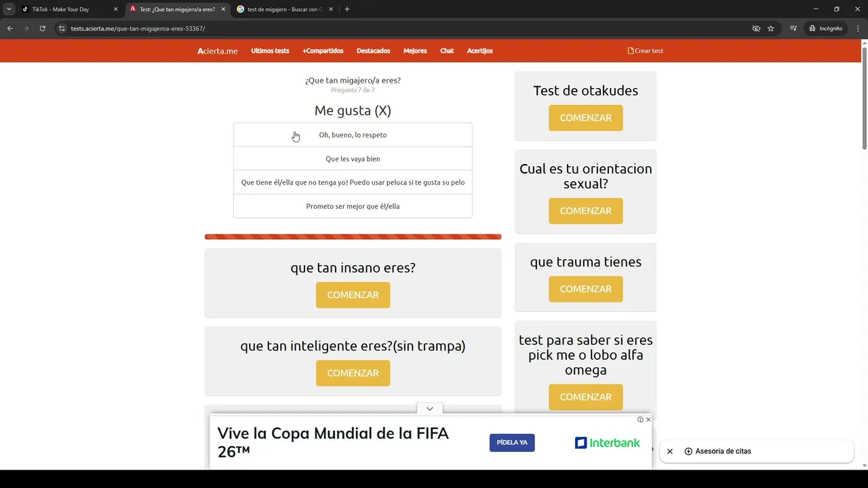Start the "Cual es tu orientacion sexual?" test
This screenshot has height=488, width=868.
pyautogui.click(x=586, y=211)
